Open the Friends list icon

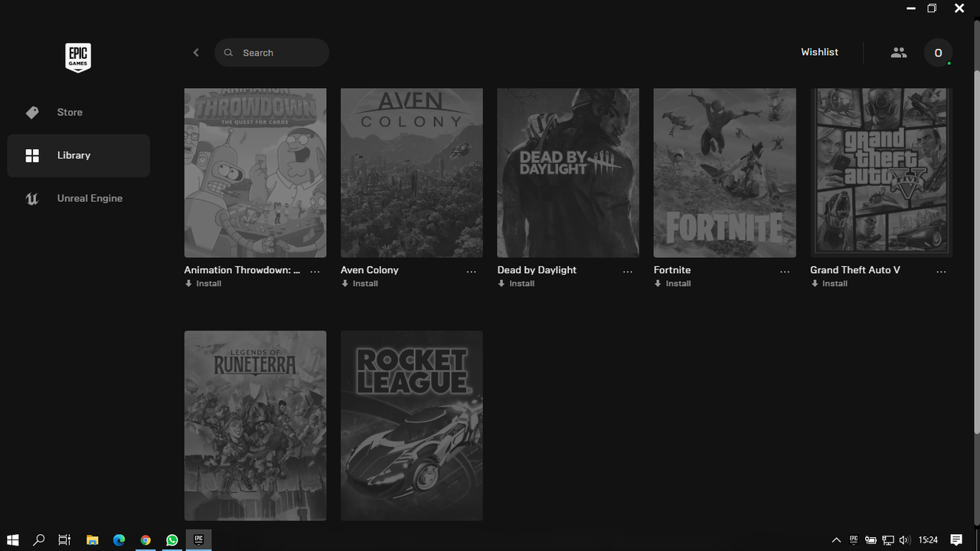(x=899, y=53)
